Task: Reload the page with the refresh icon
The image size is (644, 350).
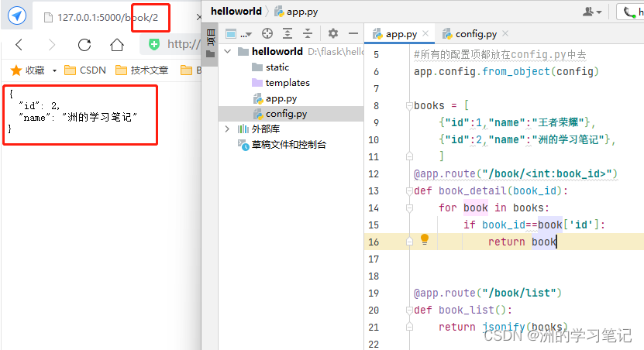Action: pyautogui.click(x=84, y=44)
